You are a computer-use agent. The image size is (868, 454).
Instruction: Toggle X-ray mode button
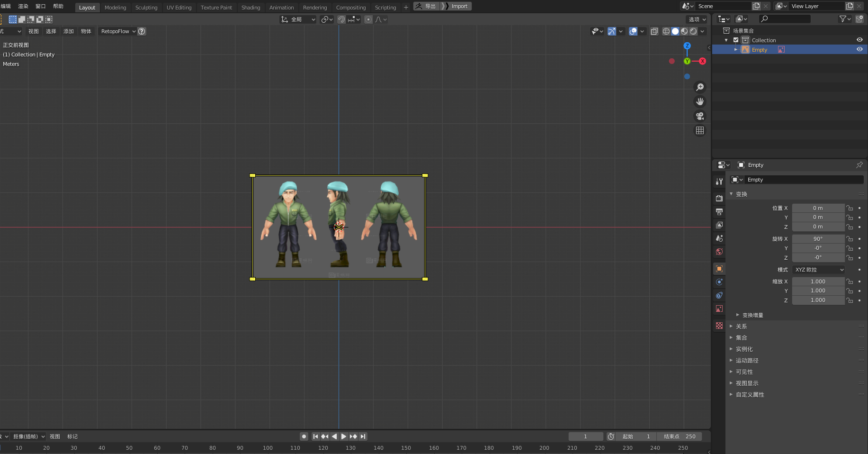tap(654, 31)
